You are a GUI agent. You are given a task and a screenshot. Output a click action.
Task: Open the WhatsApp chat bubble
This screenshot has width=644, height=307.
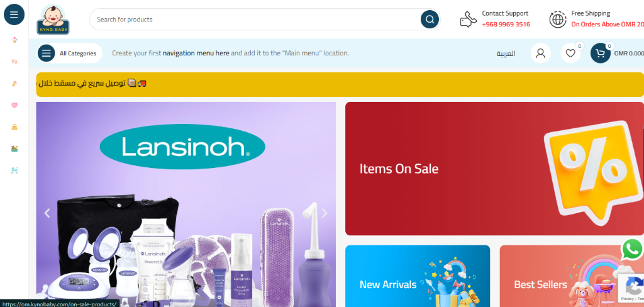tap(633, 249)
